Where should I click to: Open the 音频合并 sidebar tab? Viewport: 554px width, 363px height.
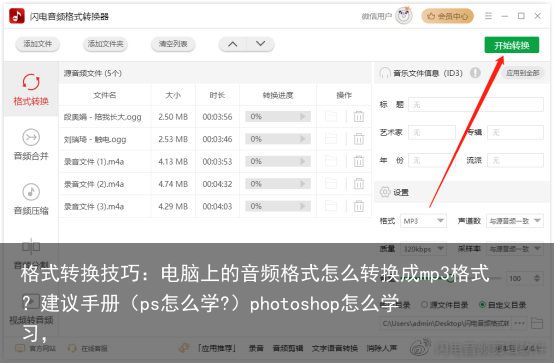tap(31, 144)
